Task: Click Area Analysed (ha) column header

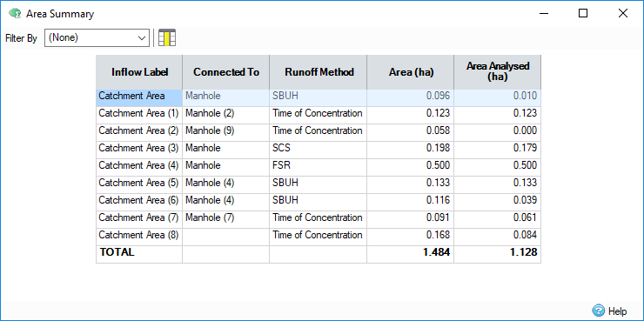Action: (498, 72)
